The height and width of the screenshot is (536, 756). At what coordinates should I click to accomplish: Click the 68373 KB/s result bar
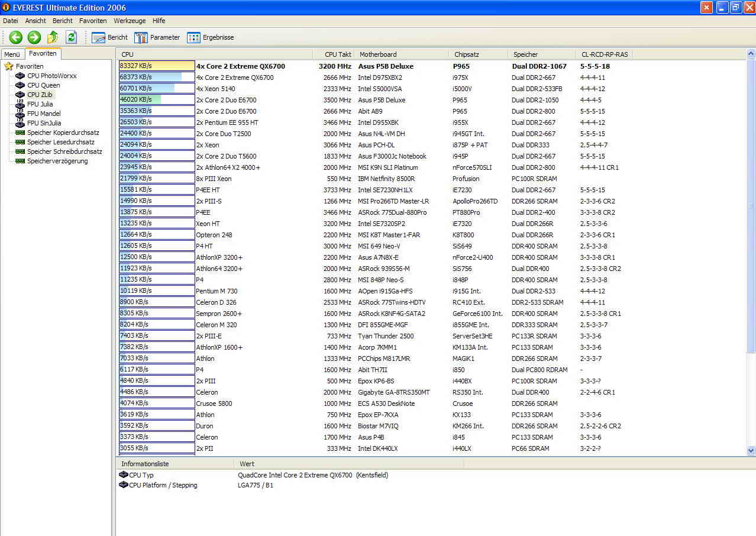(x=157, y=77)
